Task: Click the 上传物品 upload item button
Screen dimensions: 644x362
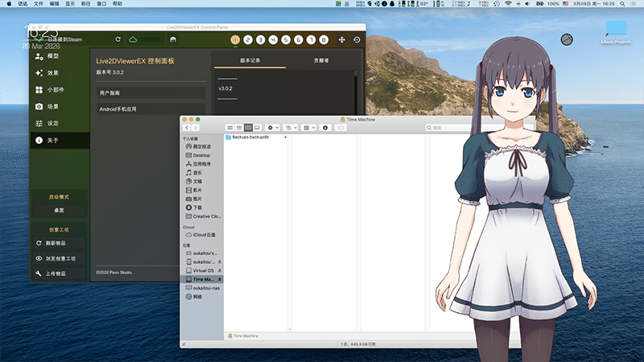Action: coord(59,274)
